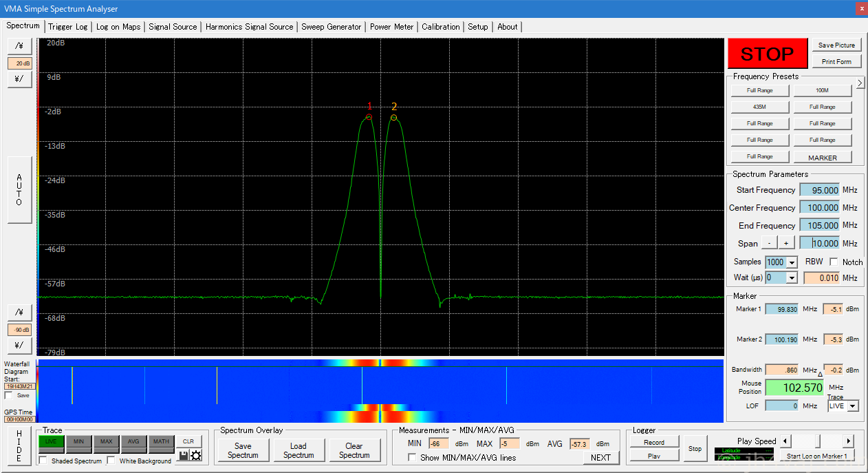Click the Marker 2 frequency field
The width and height of the screenshot is (868, 473).
(782, 339)
